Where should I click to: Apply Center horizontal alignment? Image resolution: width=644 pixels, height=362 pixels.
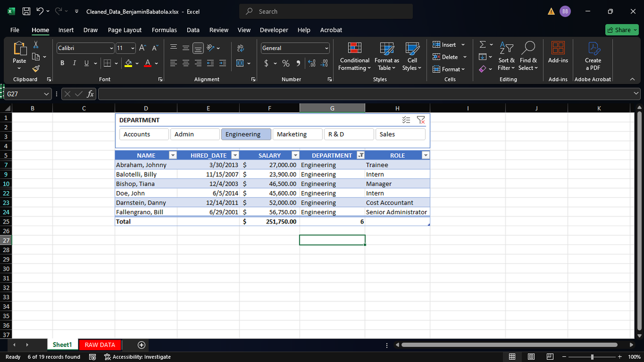(x=186, y=63)
